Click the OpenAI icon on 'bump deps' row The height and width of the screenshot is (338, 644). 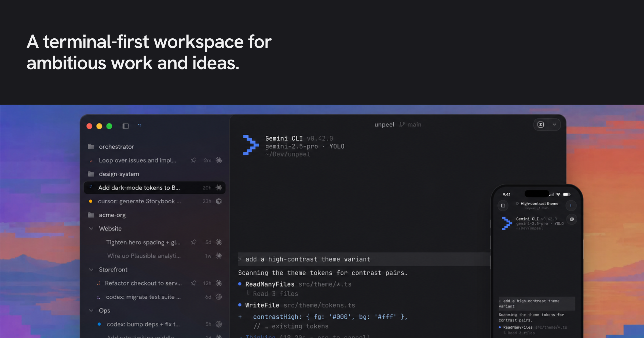(219, 324)
